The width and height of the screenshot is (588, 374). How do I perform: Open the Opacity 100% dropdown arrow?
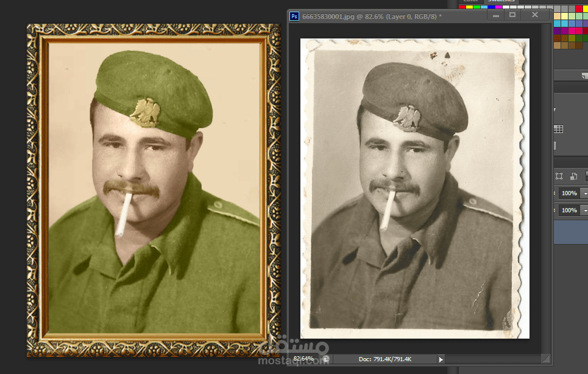coord(584,193)
